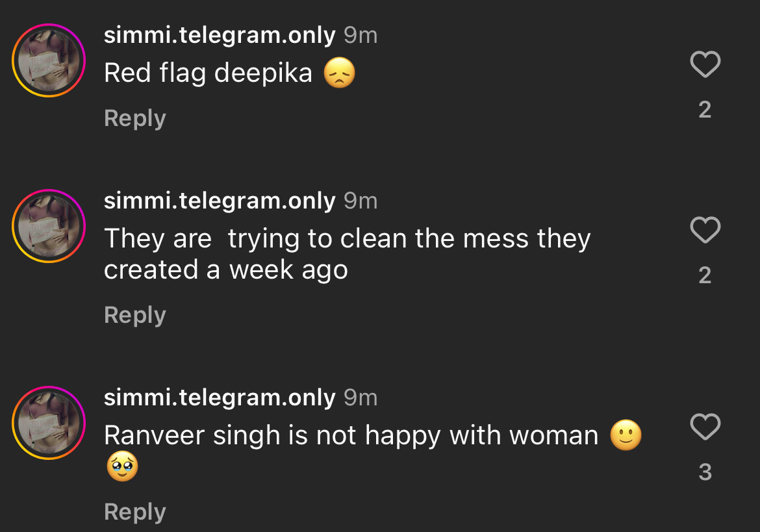Tap avatar beside the "Ranveer singh" comment

point(49,423)
